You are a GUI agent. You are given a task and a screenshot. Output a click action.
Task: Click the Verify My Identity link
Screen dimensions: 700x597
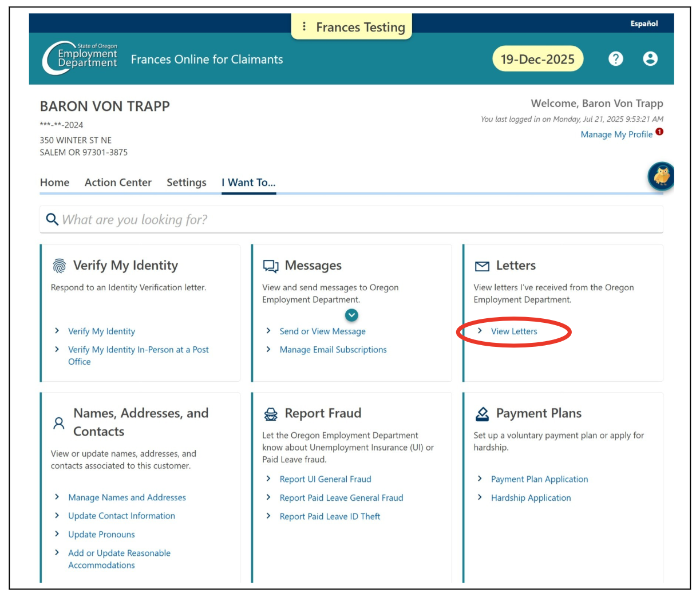[x=102, y=331]
